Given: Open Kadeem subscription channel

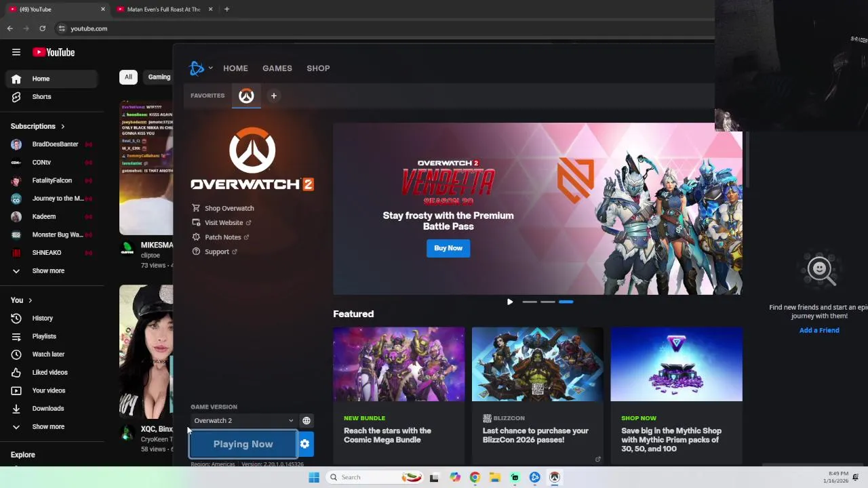Looking at the screenshot, I should point(52,217).
